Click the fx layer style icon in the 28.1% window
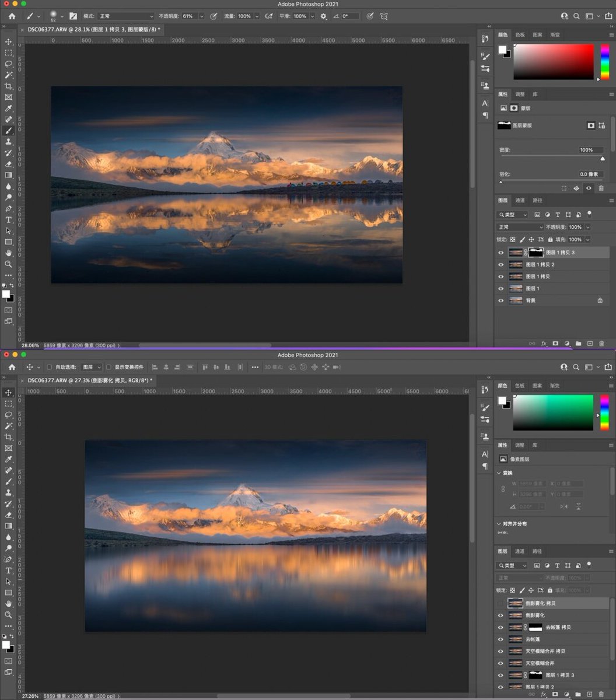 (544, 344)
